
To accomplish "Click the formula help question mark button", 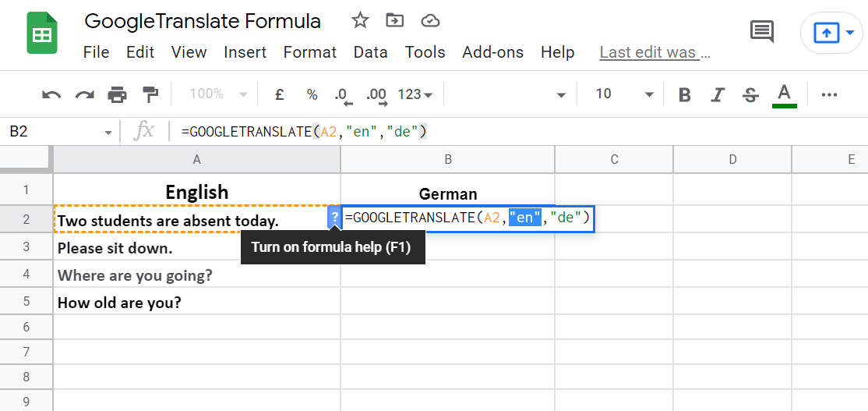I will (x=334, y=218).
